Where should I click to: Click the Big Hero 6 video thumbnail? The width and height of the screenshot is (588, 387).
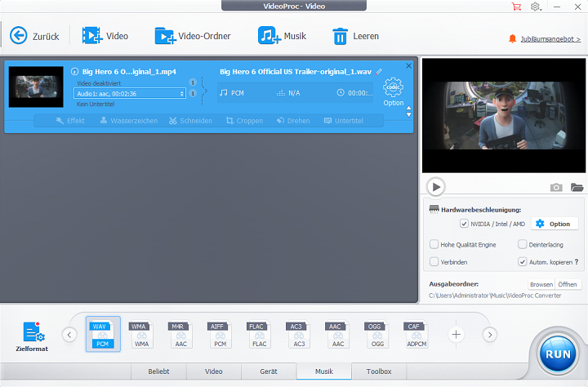(36, 87)
